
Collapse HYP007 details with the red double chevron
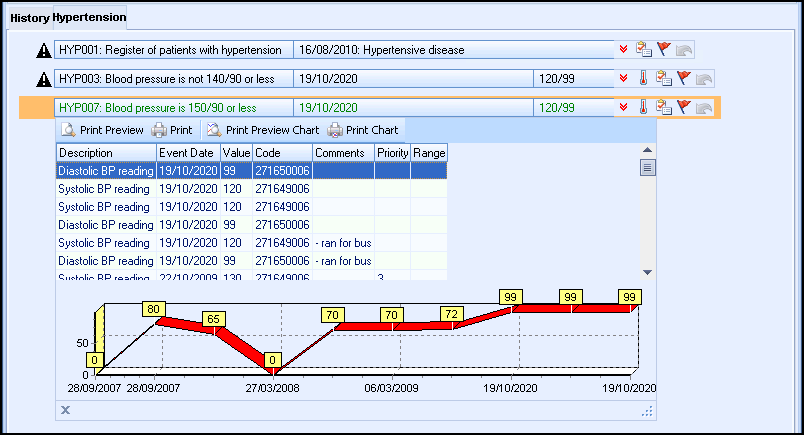(x=623, y=108)
